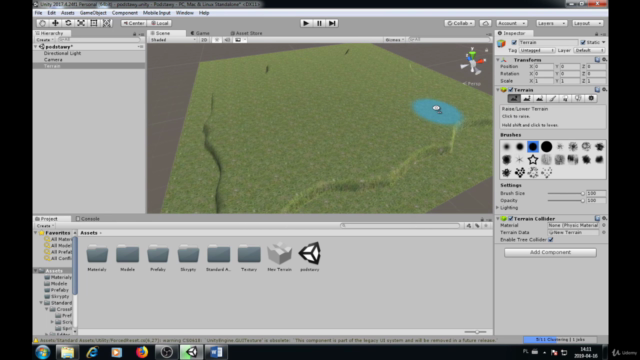Screen dimensions: 640x360
Task: Open the GameObject menu
Action: pyautogui.click(x=93, y=13)
